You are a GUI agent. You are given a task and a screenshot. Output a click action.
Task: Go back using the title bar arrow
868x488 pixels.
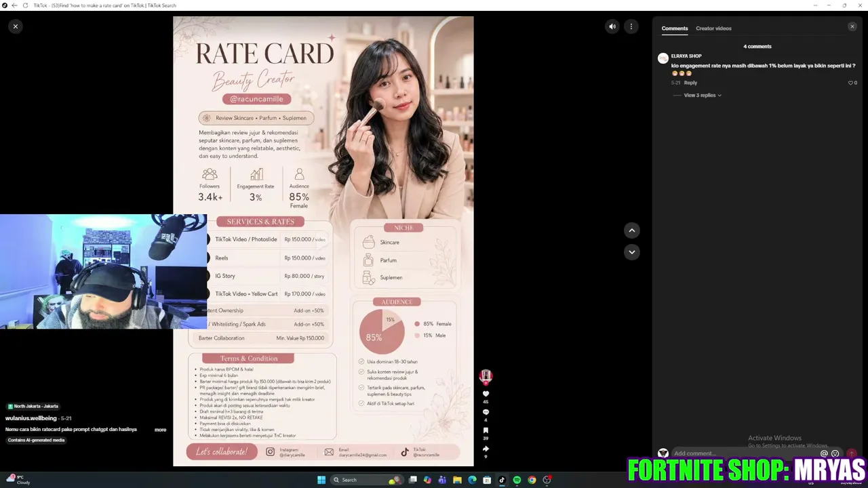click(x=14, y=5)
